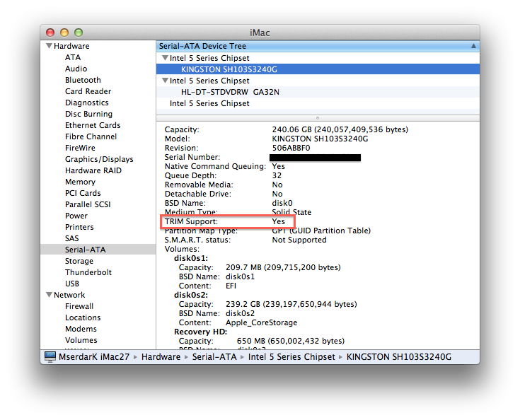Select SAS in the sidebar
Screen dimensions: 520x420
[x=72, y=238]
